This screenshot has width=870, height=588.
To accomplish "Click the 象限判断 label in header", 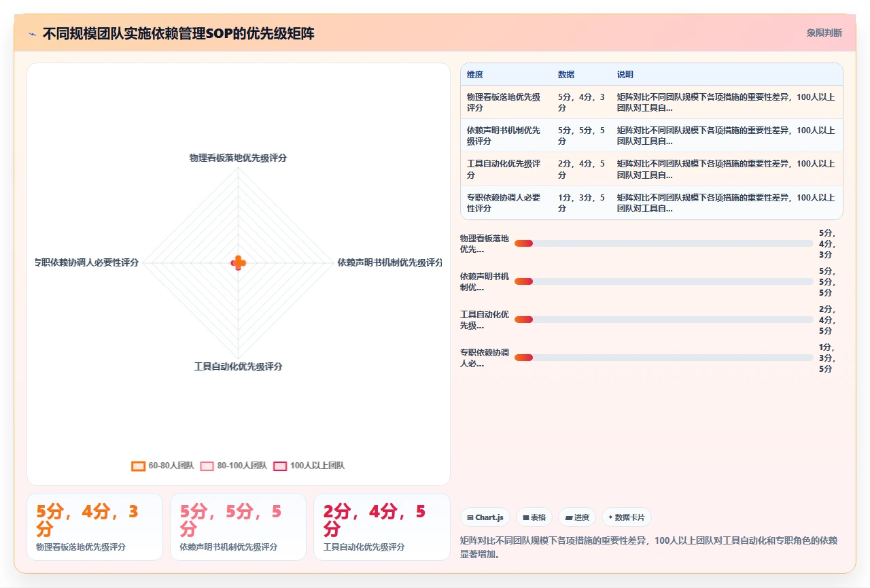I will coord(824,33).
